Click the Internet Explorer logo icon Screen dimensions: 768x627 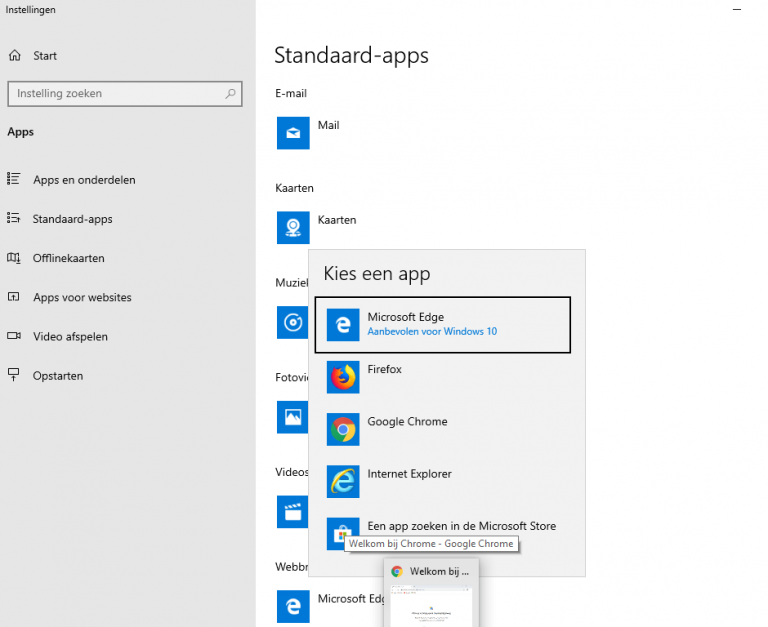click(x=343, y=482)
